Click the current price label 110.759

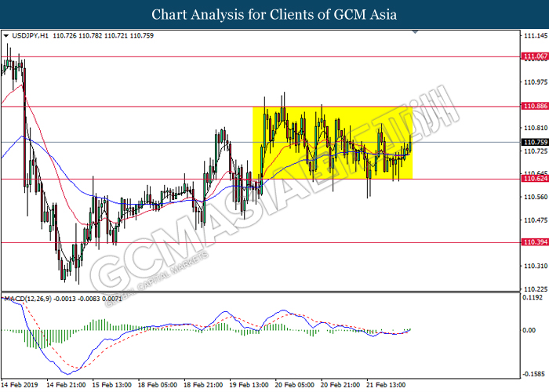coord(535,142)
